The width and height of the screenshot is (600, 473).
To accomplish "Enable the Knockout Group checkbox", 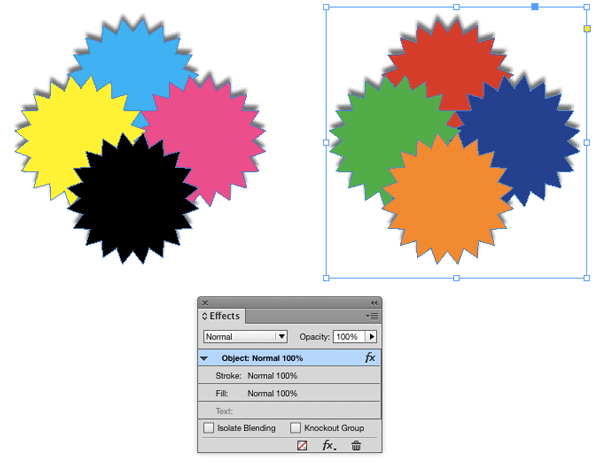I will (295, 428).
